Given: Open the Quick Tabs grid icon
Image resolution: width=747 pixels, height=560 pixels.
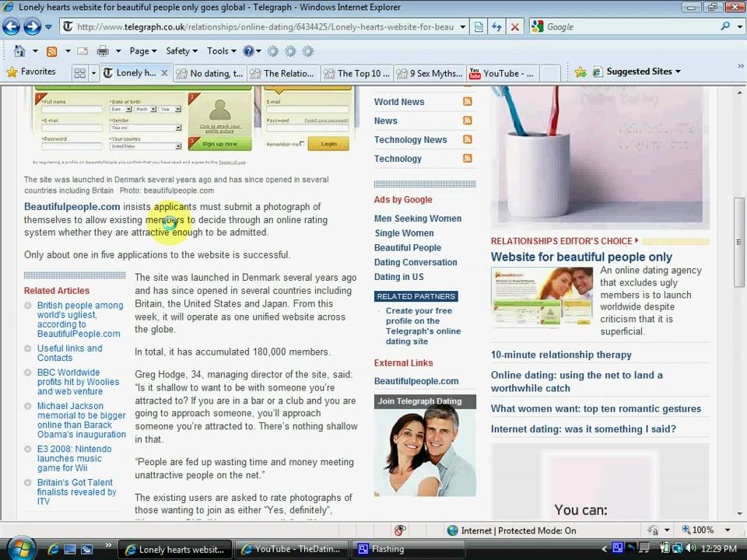Looking at the screenshot, I should [80, 73].
